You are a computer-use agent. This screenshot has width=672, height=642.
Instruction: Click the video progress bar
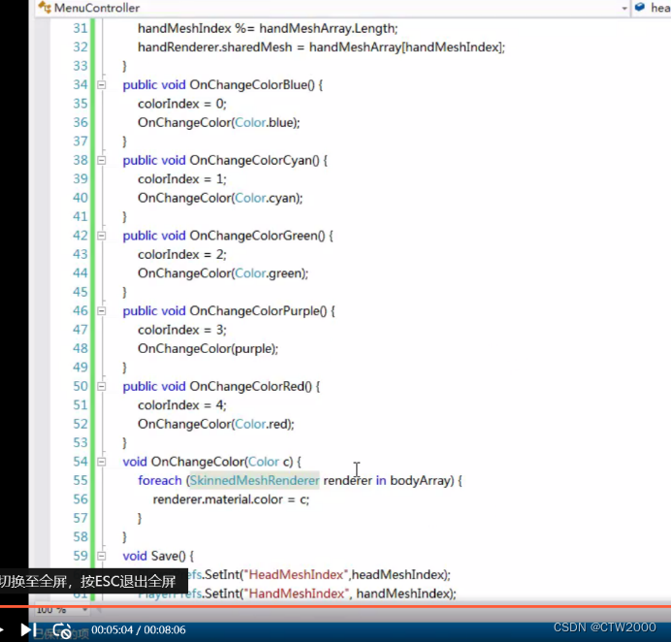pyautogui.click(x=336, y=606)
